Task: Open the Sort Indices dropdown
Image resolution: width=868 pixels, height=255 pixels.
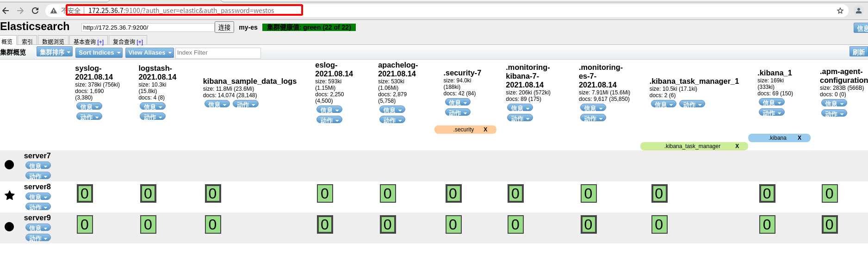Action: [x=99, y=53]
